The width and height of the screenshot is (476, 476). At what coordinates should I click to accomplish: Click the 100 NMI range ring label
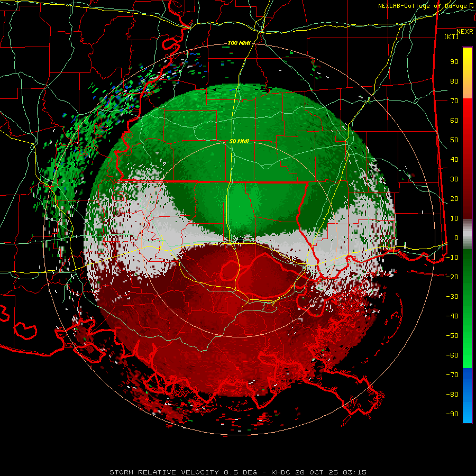[239, 43]
